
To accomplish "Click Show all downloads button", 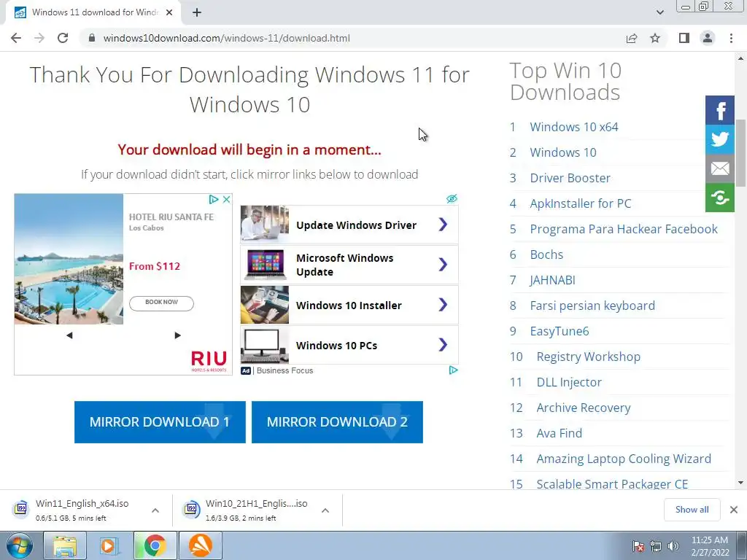I will pos(692,510).
